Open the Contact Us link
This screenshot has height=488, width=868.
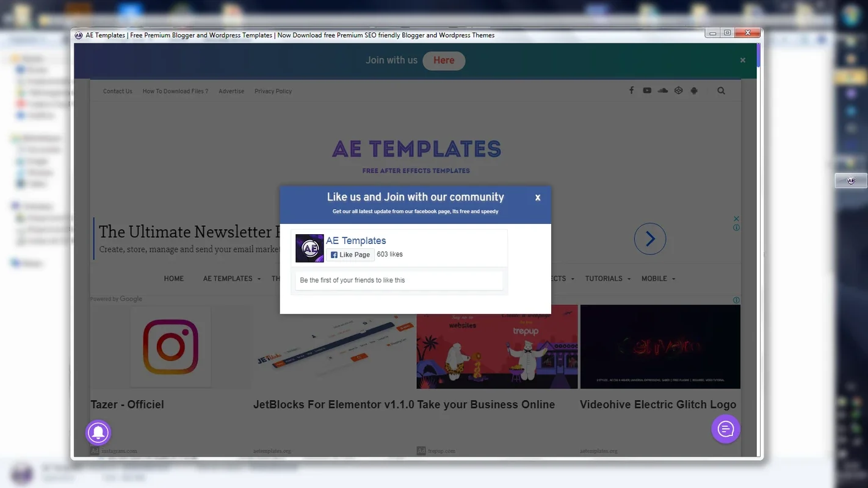pos(118,91)
